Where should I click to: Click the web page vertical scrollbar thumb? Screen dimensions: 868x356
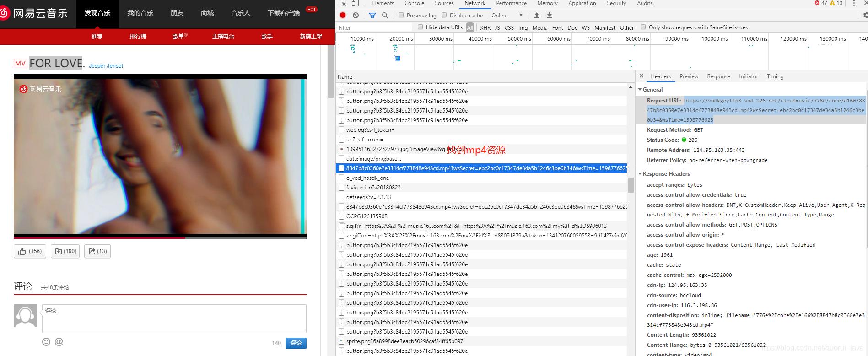tap(331, 72)
